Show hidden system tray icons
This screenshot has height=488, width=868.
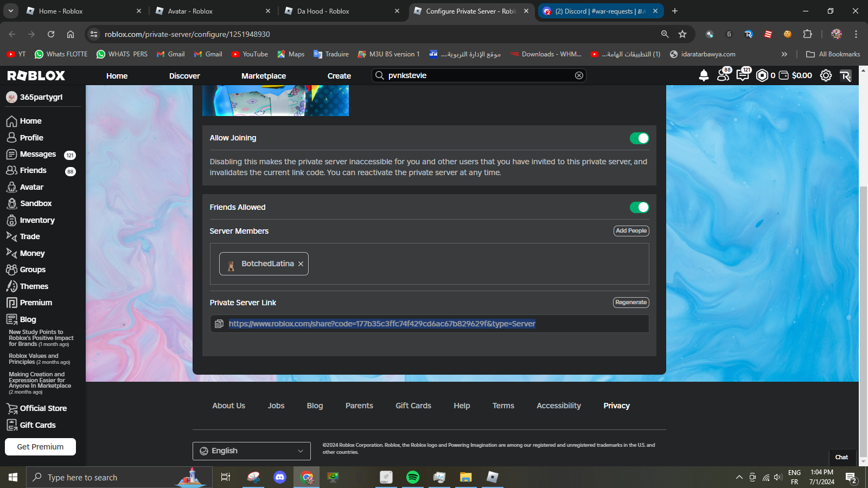point(739,478)
